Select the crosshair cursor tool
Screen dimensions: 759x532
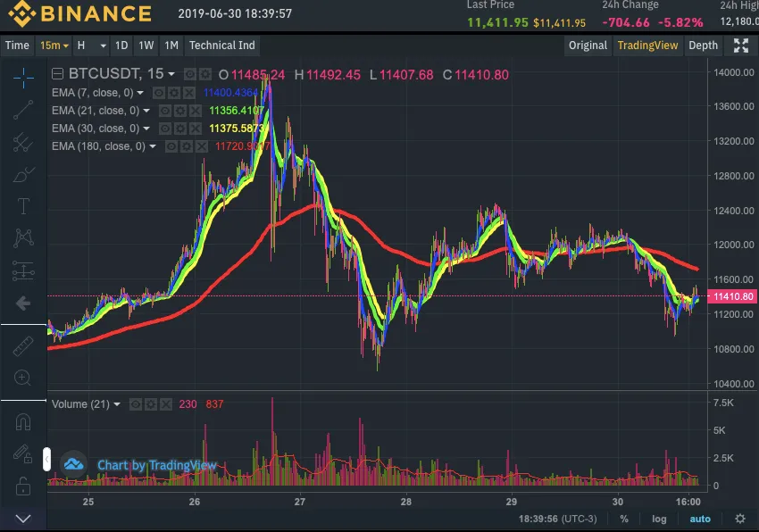coord(23,78)
